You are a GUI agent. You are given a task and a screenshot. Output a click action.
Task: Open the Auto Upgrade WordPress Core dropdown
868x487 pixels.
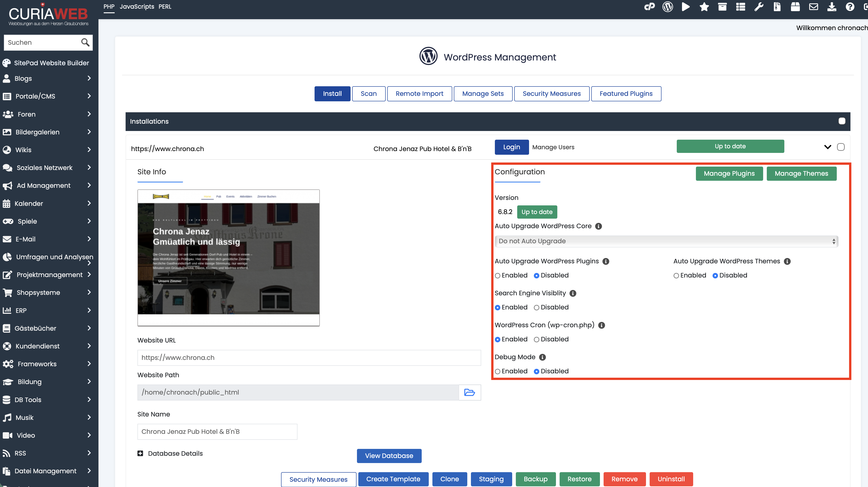pyautogui.click(x=666, y=241)
